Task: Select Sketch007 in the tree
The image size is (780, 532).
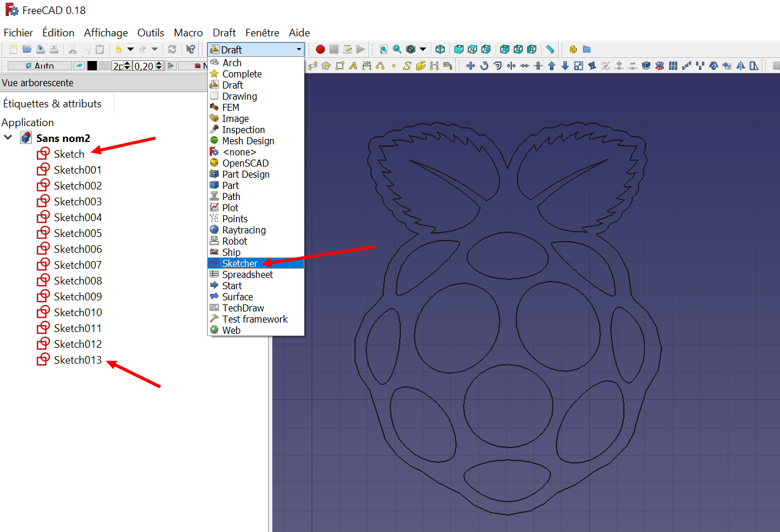Action: [69, 265]
